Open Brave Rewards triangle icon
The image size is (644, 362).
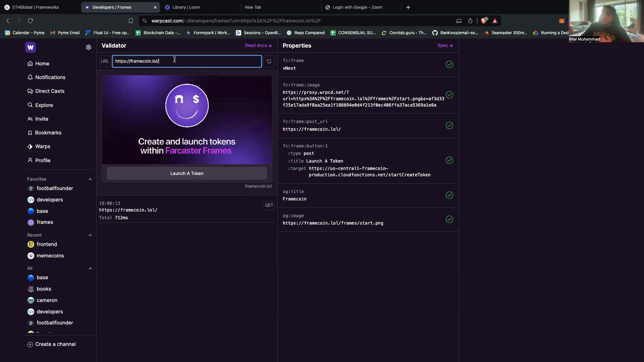click(x=495, y=21)
